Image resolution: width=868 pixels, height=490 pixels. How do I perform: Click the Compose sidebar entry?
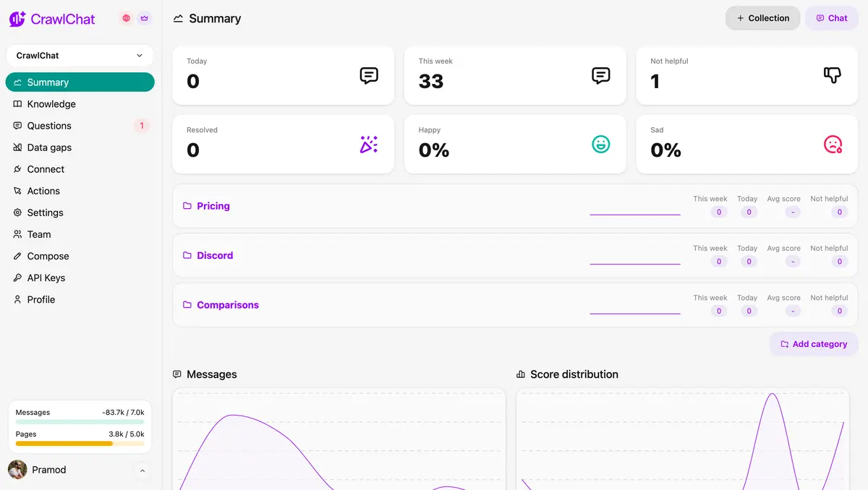[x=46, y=255]
